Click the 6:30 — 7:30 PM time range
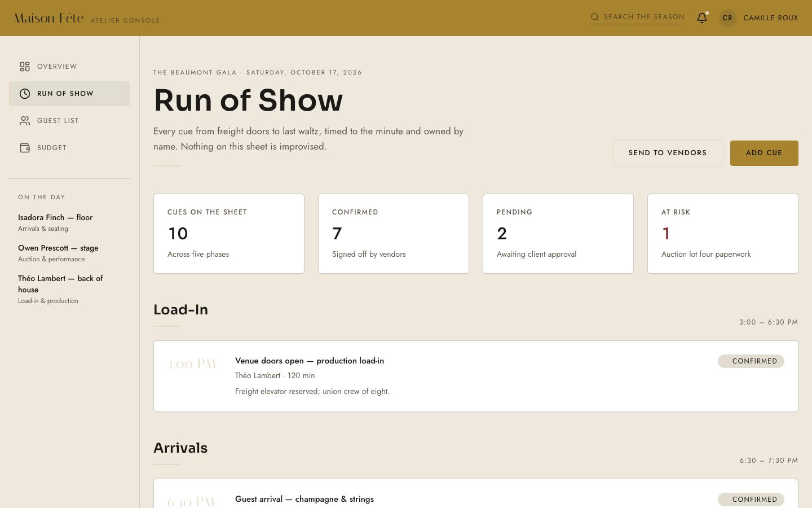 [x=769, y=461]
